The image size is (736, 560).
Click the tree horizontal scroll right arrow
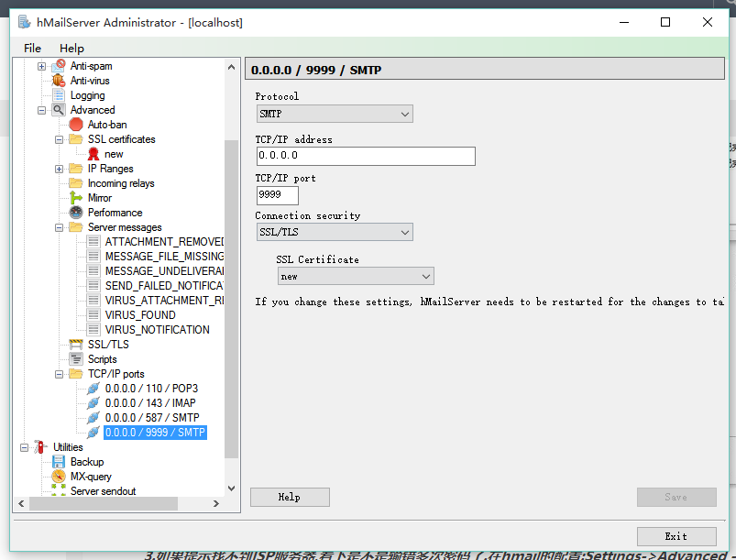point(216,504)
